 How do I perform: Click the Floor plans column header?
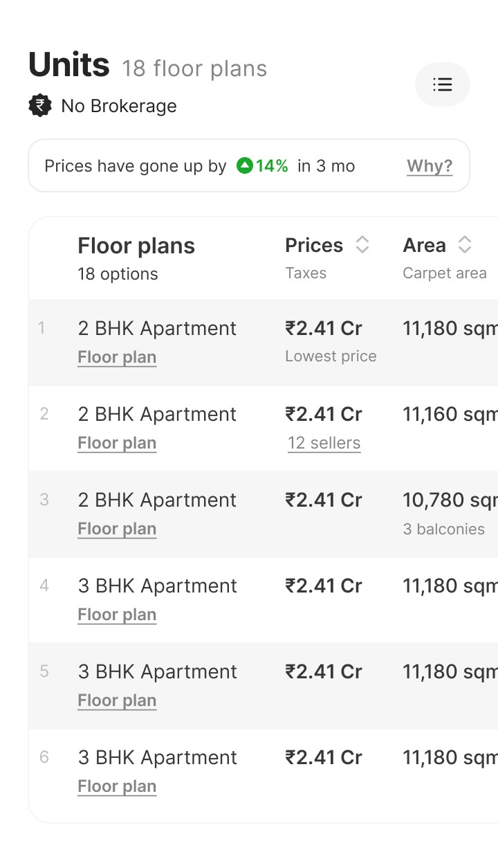[x=136, y=246]
